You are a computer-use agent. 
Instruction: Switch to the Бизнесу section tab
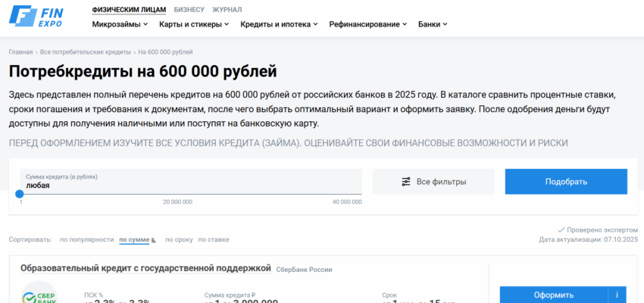pos(189,9)
